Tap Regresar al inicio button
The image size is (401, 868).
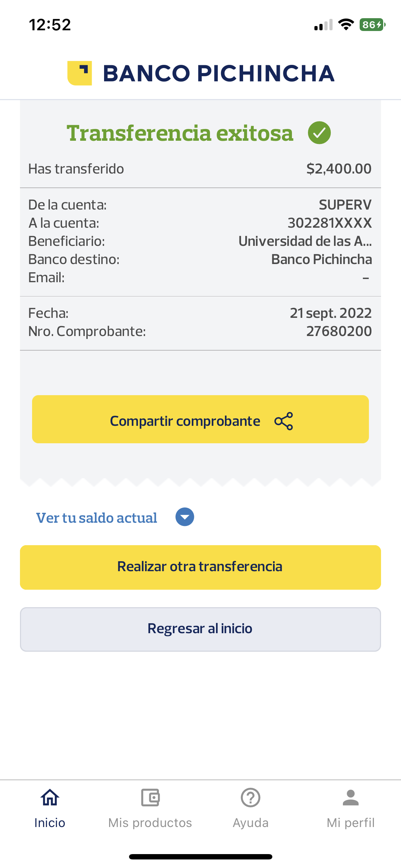(x=200, y=629)
